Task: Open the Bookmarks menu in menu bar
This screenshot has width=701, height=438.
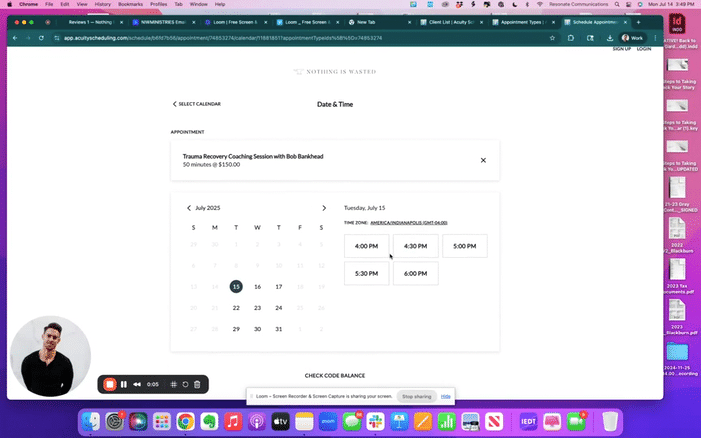Action: 131,4
